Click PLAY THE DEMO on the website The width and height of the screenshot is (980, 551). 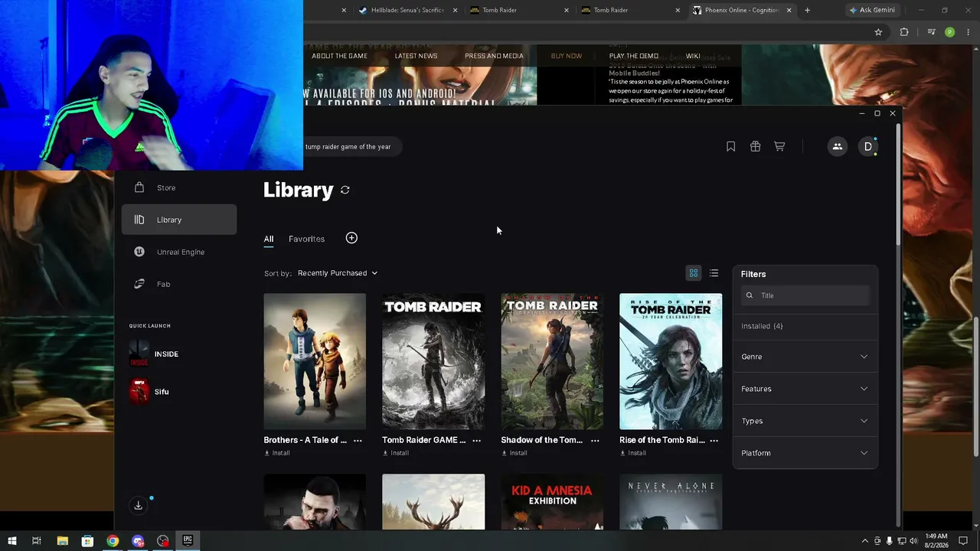(634, 56)
